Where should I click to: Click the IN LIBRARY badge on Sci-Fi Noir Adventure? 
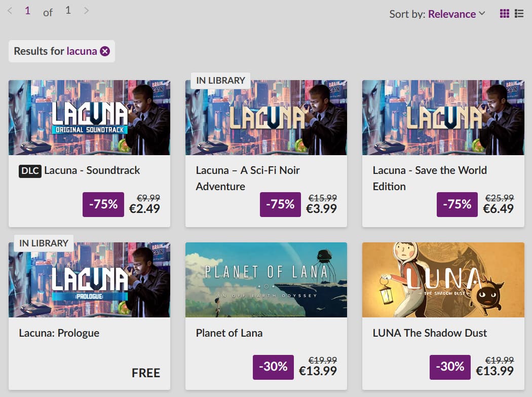[220, 81]
